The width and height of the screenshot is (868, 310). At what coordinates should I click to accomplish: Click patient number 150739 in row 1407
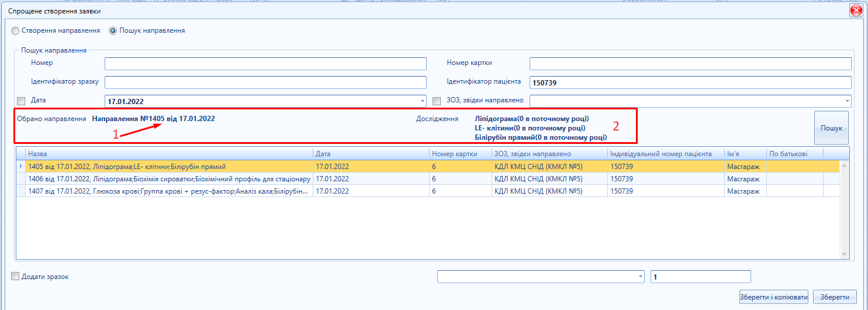(x=666, y=191)
